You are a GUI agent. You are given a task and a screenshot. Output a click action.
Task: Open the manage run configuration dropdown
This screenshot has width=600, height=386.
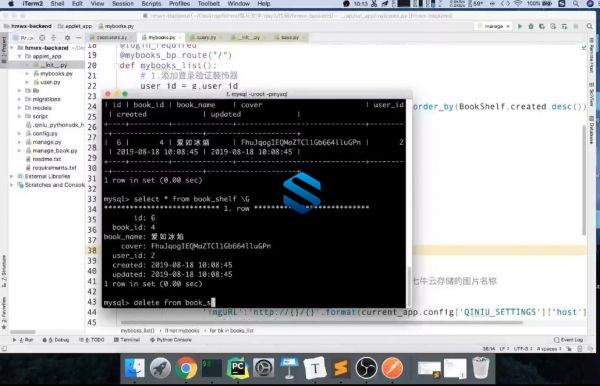pyautogui.click(x=493, y=26)
